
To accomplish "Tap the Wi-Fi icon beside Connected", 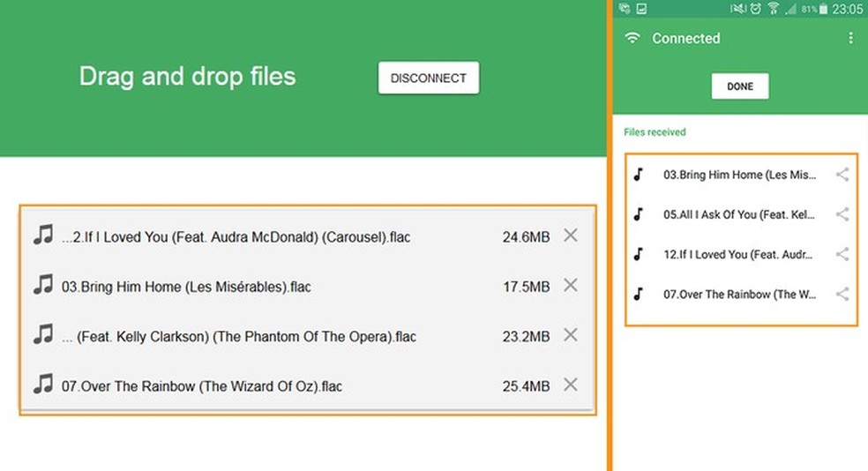I will 632,38.
